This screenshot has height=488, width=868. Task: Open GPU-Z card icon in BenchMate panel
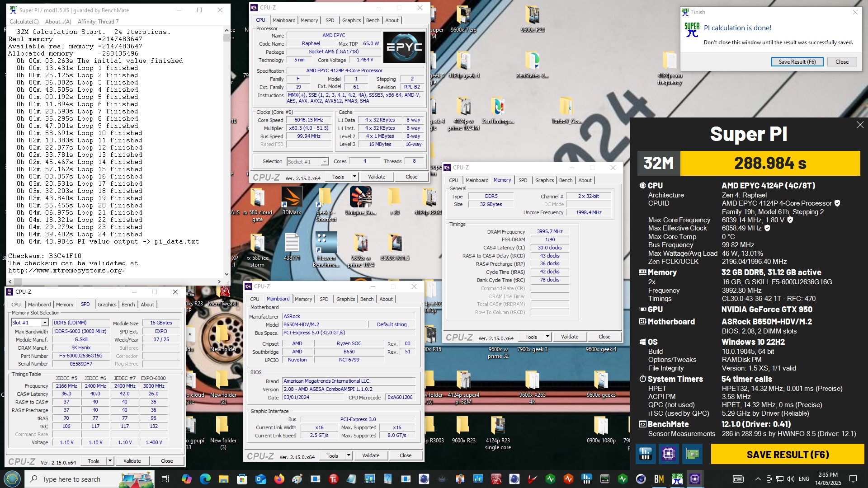pyautogui.click(x=692, y=454)
